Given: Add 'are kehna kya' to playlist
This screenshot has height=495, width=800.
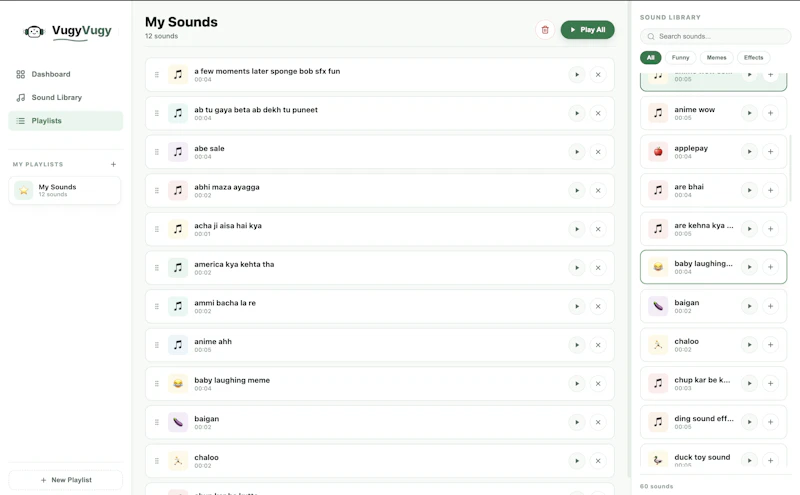Looking at the screenshot, I should point(770,229).
